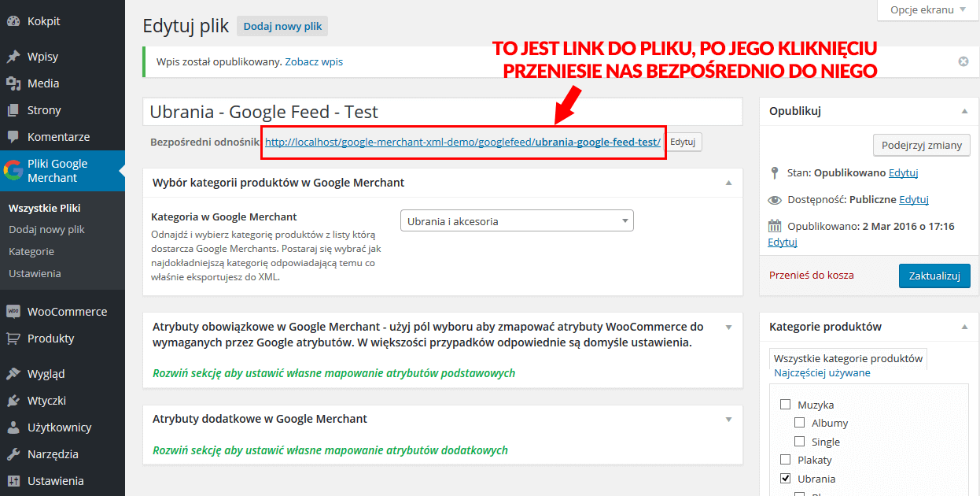
Task: Click the Google Merchant G logo icon
Action: click(13, 171)
